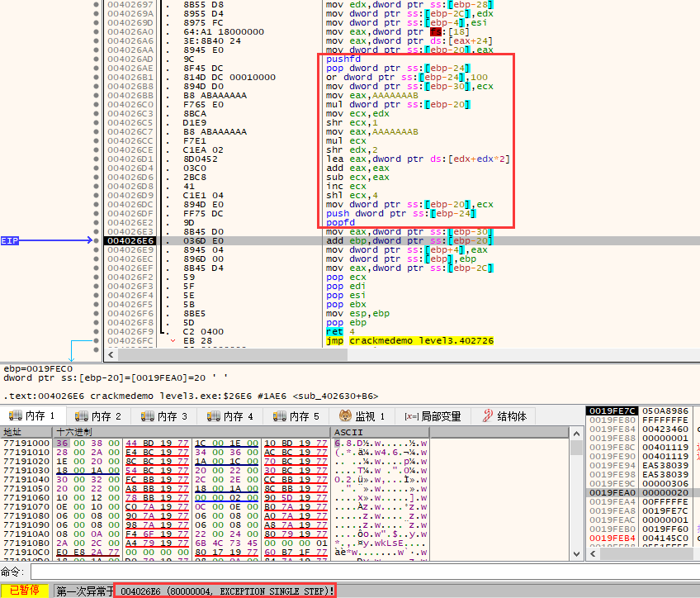This screenshot has width=700, height=598.
Task: Toggle breakpoint dot at address 004026F9
Action: 96,331
